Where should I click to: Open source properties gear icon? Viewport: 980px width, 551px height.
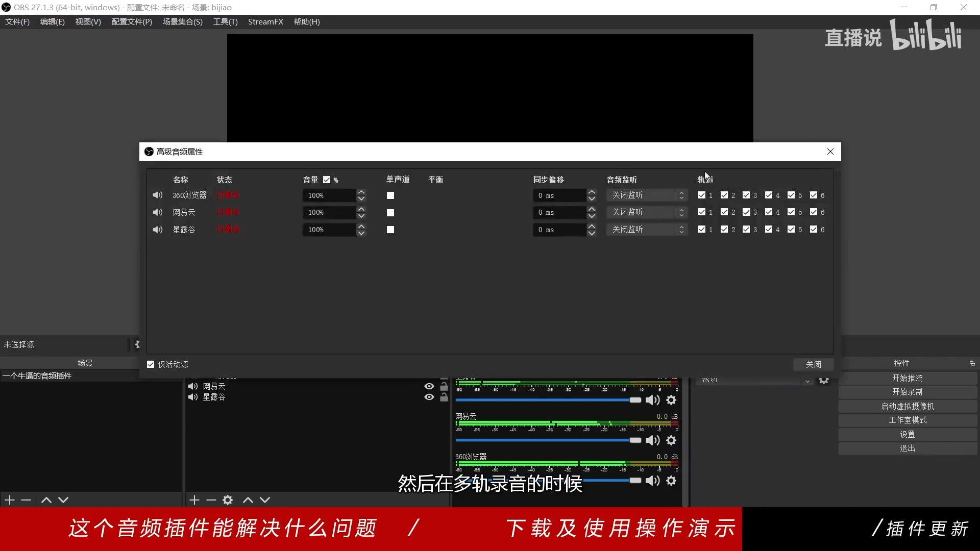click(228, 500)
